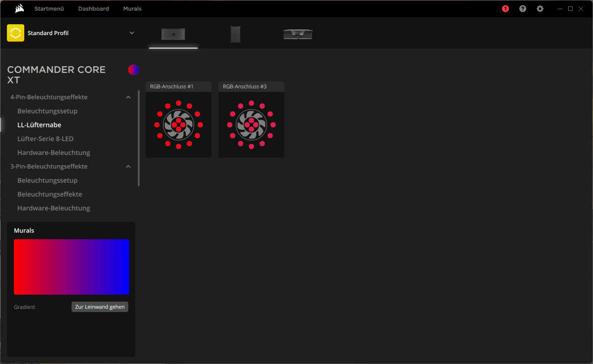This screenshot has height=364, width=593.
Task: Open the help question mark icon
Action: (x=523, y=9)
